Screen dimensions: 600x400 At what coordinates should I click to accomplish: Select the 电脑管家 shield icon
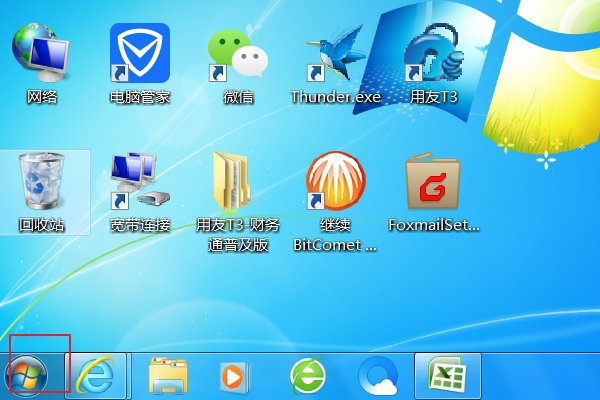point(139,54)
